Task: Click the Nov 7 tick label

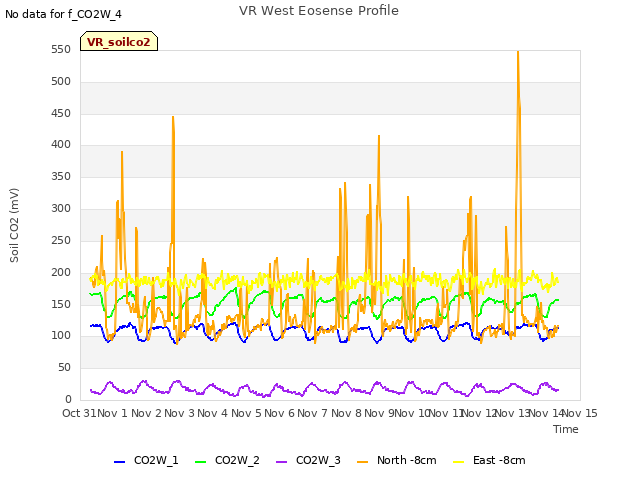Action: (313, 413)
